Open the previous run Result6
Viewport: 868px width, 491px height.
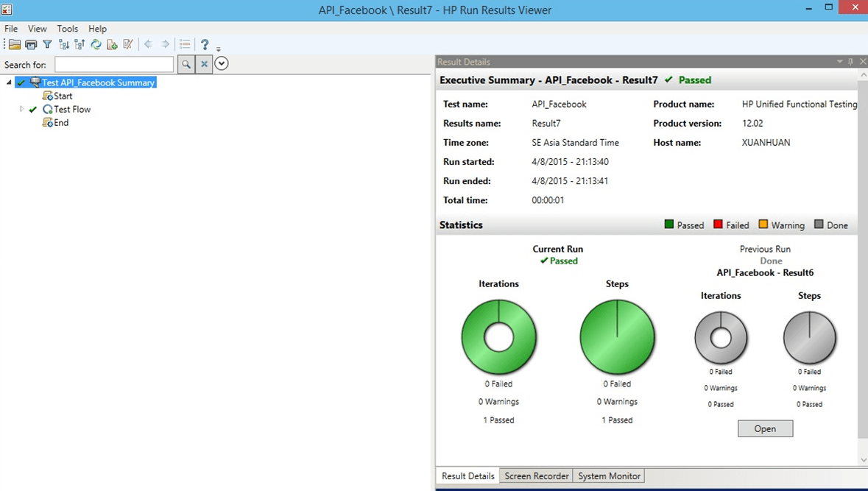pos(765,428)
